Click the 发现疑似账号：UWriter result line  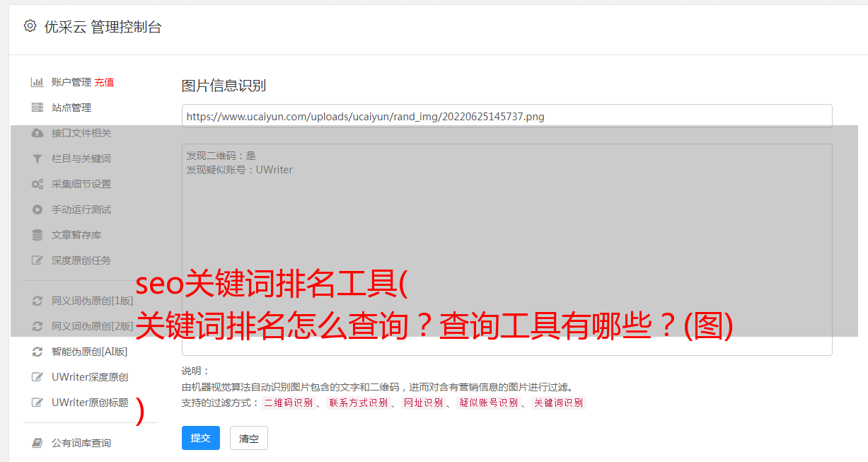tap(240, 170)
